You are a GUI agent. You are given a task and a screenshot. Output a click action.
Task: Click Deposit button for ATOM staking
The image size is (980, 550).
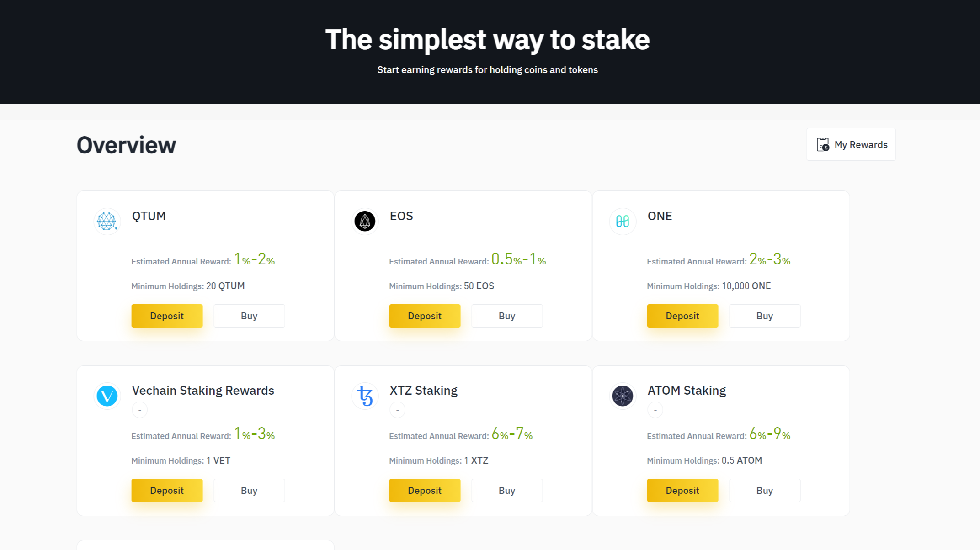[x=682, y=490]
